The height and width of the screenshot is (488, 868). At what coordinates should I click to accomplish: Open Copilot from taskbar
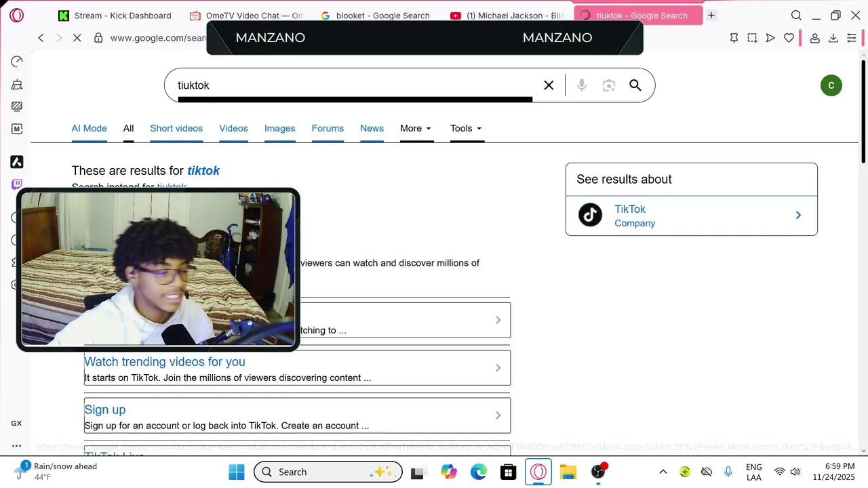pos(449,472)
